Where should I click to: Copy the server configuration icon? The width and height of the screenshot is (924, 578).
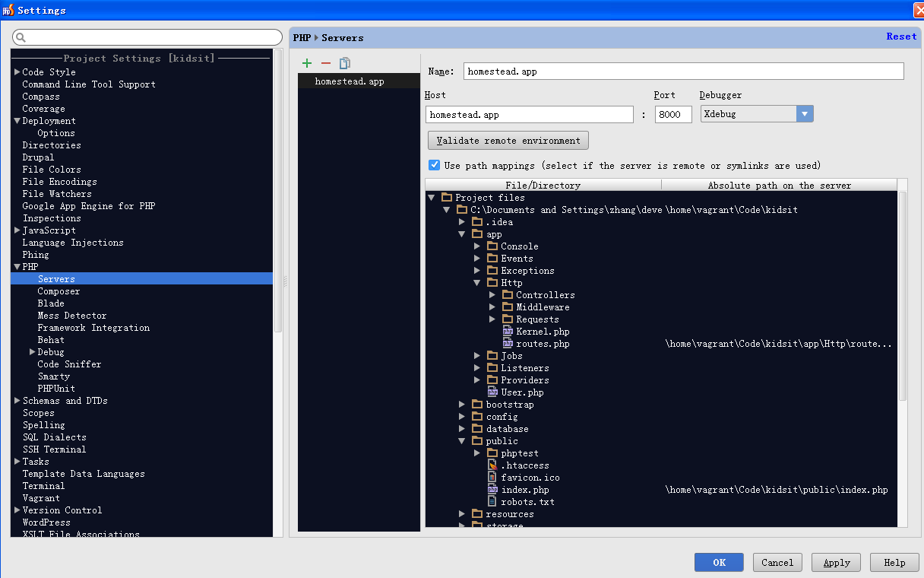tap(345, 63)
